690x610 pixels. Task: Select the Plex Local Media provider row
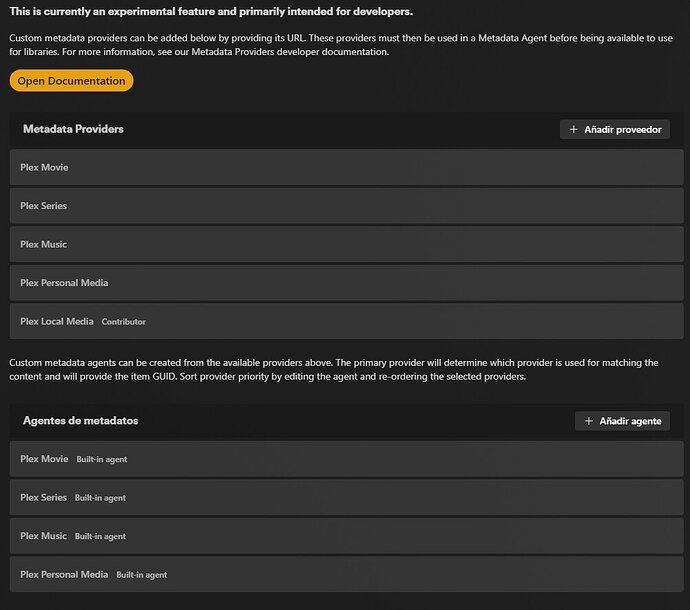coord(346,321)
